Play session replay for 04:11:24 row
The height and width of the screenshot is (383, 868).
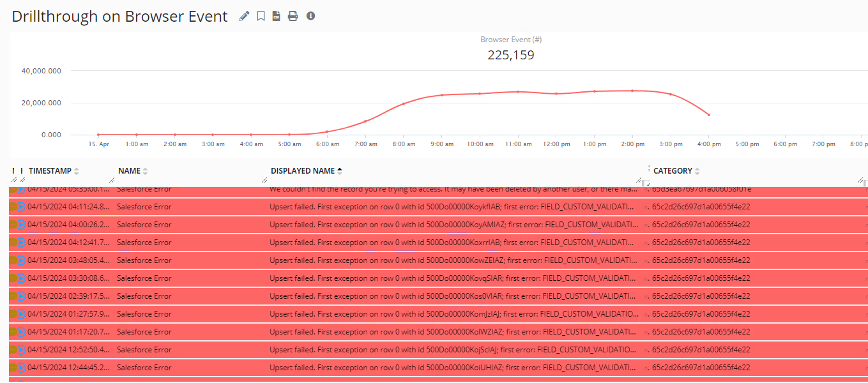21,207
